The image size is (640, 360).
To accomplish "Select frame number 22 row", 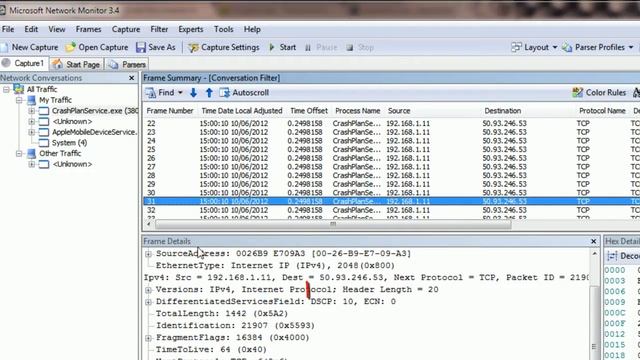I will 391,123.
